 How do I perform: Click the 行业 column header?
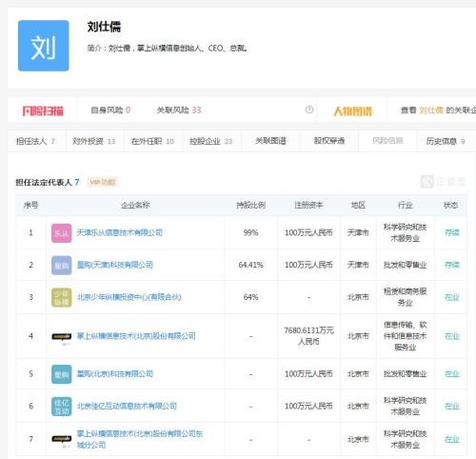pyautogui.click(x=406, y=205)
